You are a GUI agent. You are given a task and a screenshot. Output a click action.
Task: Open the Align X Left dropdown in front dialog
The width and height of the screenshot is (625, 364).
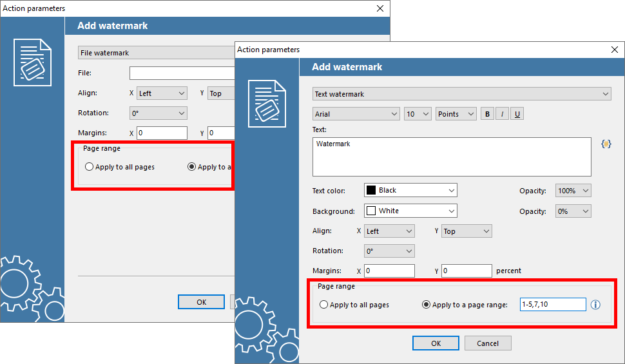389,231
